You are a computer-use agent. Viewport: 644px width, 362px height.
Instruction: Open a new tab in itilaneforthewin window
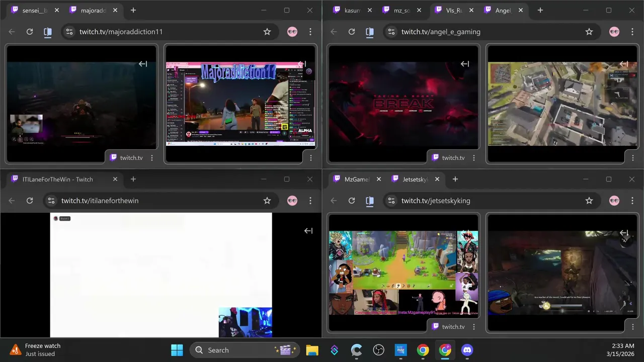point(133,179)
